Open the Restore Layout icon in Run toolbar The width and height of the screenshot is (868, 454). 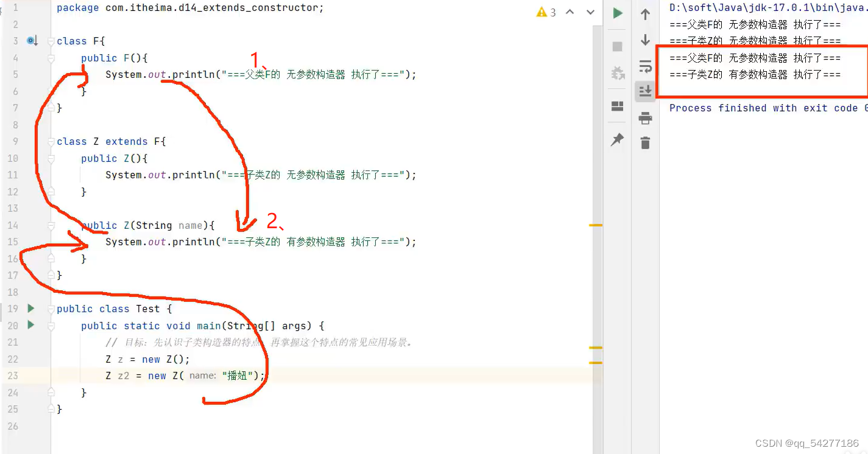618,107
